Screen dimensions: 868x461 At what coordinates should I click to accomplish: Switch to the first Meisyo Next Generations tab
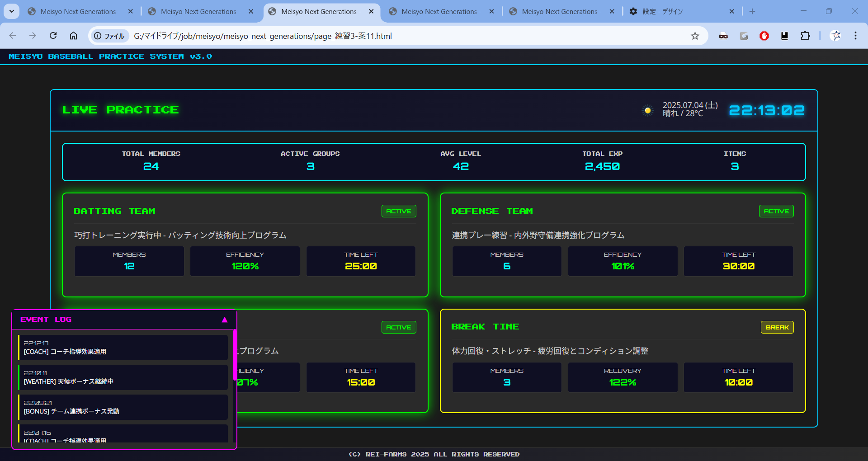(x=78, y=12)
